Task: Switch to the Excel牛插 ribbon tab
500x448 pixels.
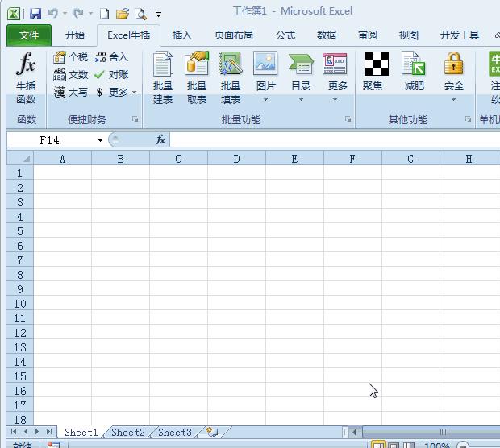Action: tap(128, 35)
